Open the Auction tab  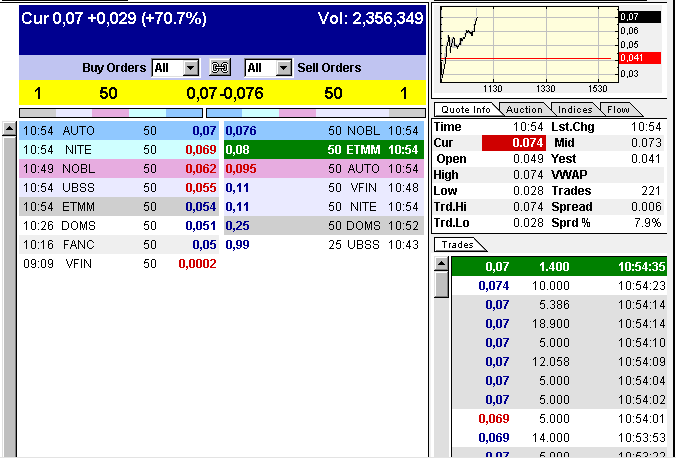(524, 109)
